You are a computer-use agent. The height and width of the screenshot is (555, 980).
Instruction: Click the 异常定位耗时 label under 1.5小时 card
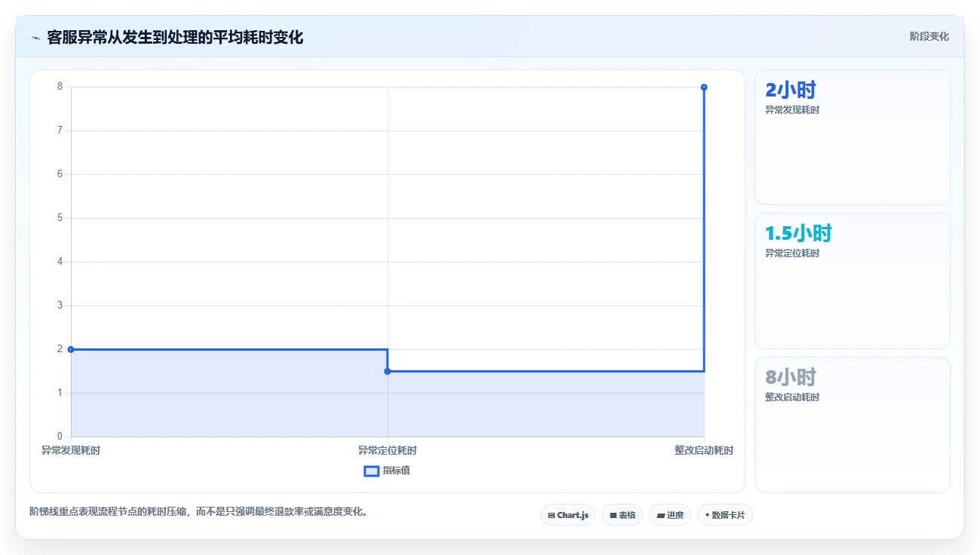pyautogui.click(x=792, y=253)
